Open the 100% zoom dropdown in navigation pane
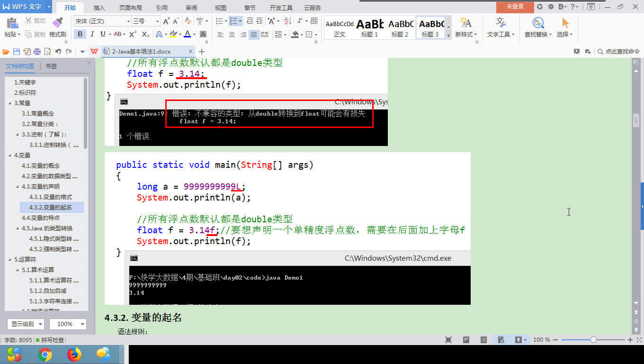Image resolution: width=644 pixels, height=364 pixels. coord(68,324)
